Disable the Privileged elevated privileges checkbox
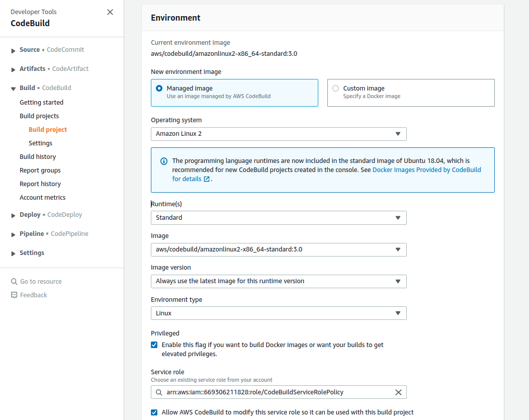Viewport: 529px width, 420px height. [154, 345]
